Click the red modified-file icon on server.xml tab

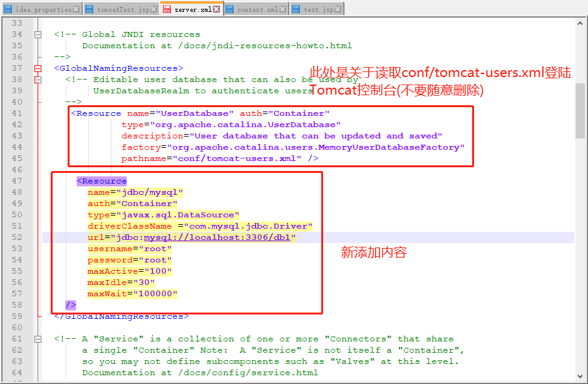click(x=165, y=9)
